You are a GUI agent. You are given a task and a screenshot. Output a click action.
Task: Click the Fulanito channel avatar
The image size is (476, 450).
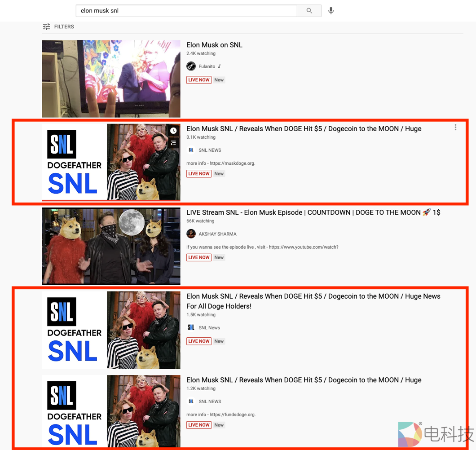click(191, 66)
